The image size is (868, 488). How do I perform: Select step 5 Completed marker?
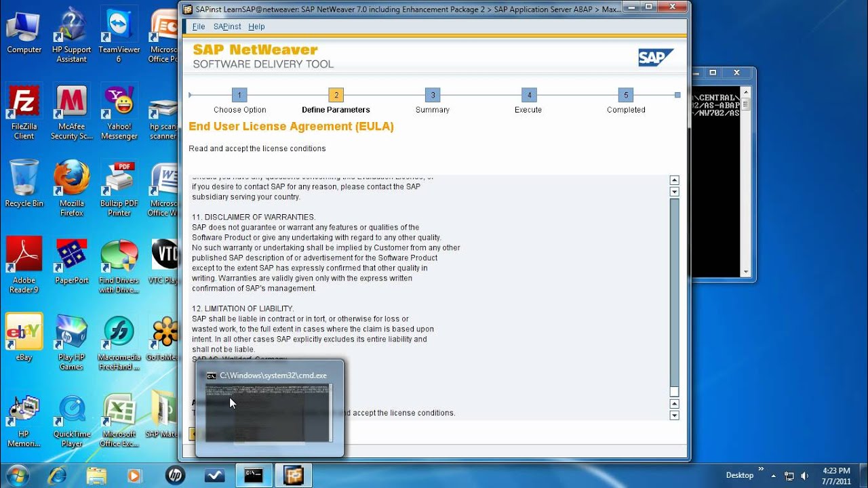626,95
